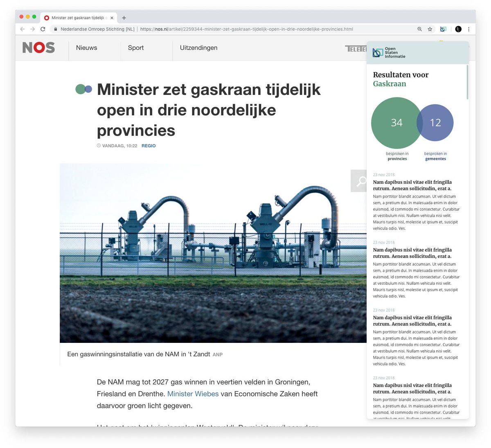Image resolution: width=491 pixels, height=448 pixels.
Task: Click 'Resultaten voor' heading
Action: (x=401, y=75)
